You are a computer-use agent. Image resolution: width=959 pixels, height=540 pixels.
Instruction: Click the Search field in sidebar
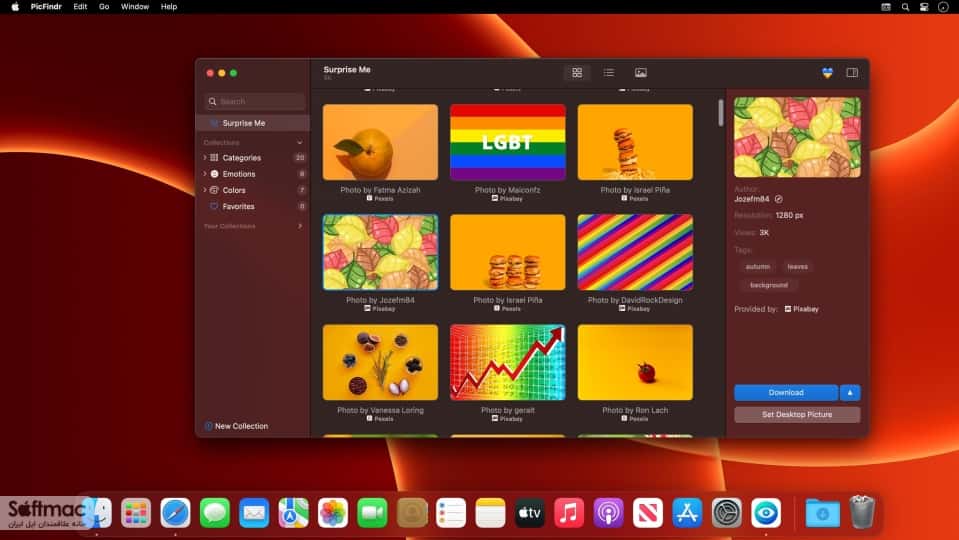tap(255, 102)
